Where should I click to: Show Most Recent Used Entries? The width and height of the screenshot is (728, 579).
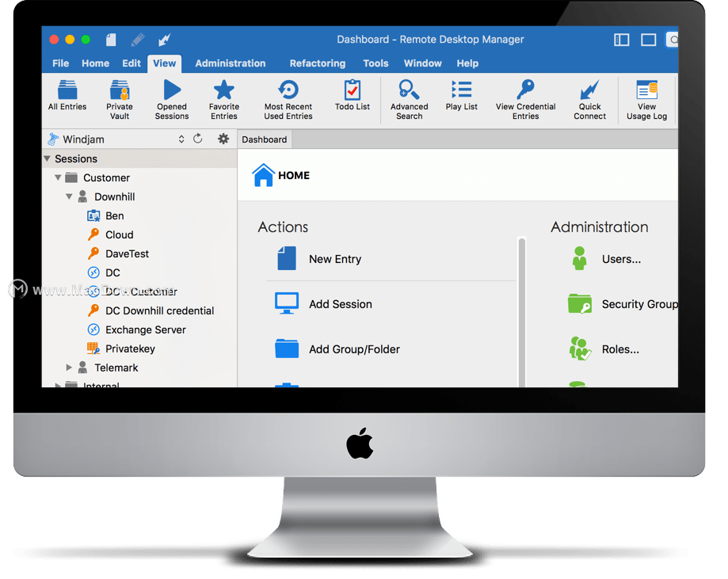(x=288, y=97)
